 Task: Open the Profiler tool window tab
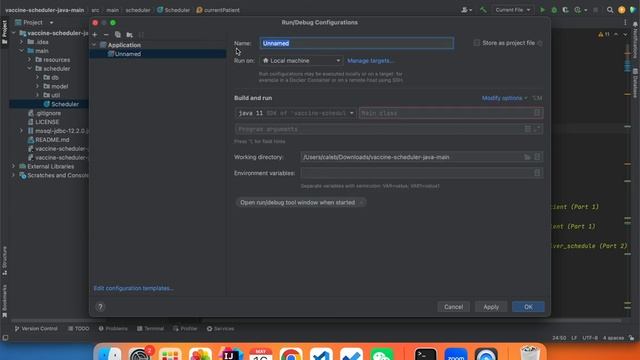coord(185,329)
